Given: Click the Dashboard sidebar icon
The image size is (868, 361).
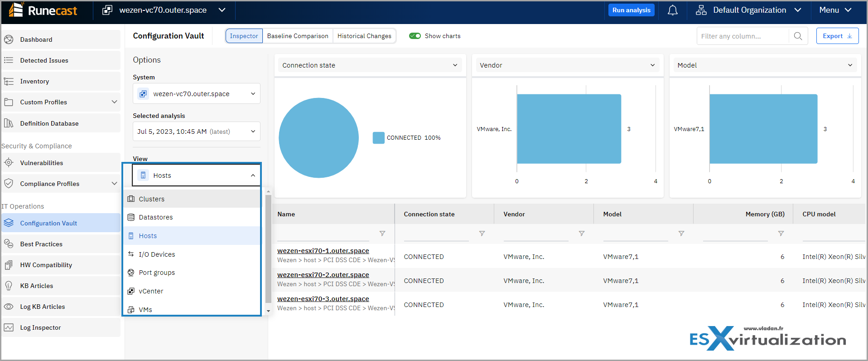Looking at the screenshot, I should coord(9,39).
